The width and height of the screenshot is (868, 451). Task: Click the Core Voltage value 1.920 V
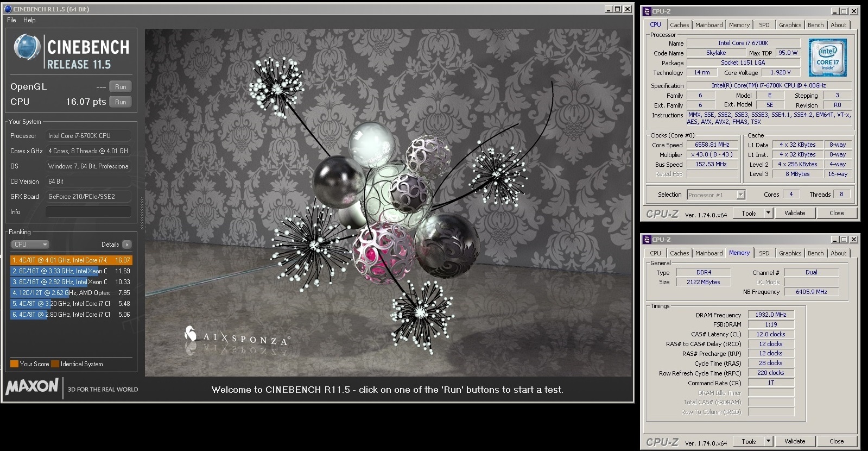781,72
